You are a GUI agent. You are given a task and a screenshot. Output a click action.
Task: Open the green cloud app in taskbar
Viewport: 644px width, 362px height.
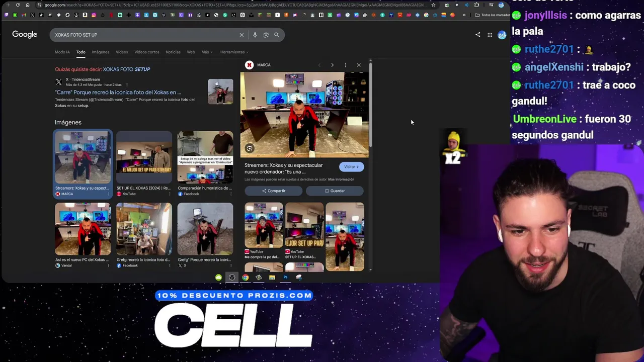pyautogui.click(x=218, y=277)
